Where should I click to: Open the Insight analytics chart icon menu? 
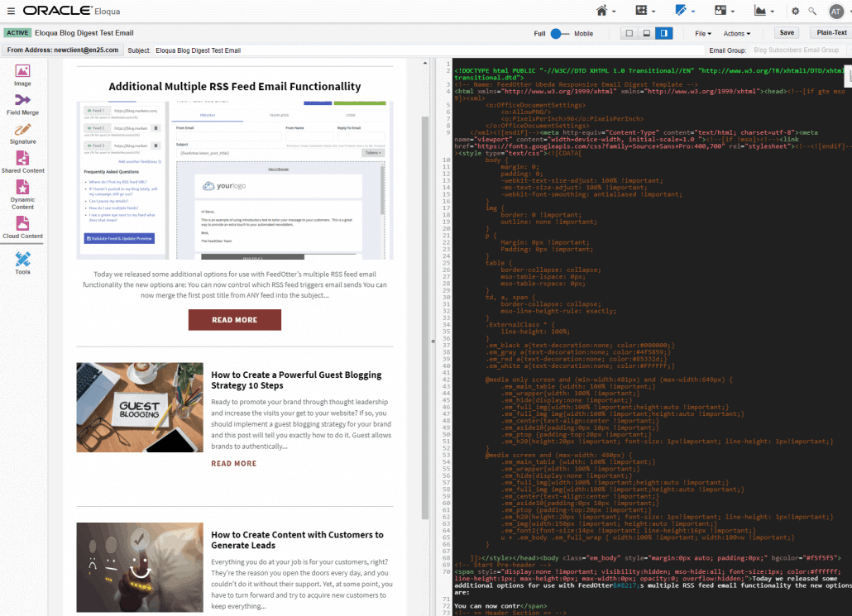760,10
